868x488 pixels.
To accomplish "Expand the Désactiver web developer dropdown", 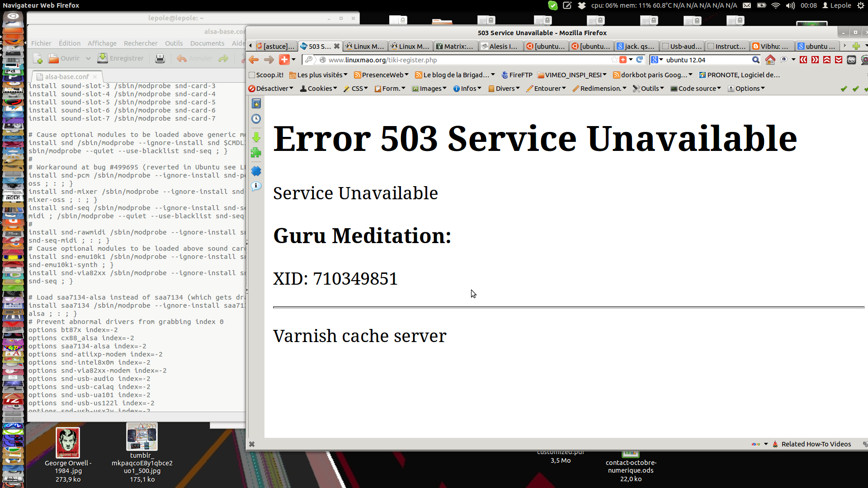I will [x=271, y=89].
